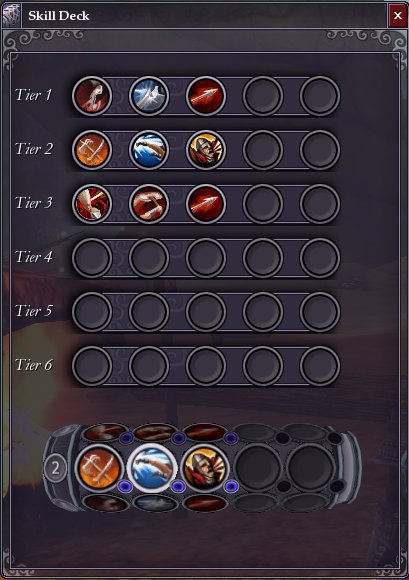The height and width of the screenshot is (580, 409).
Task: Activate the highlighted blue wave skill on the bar
Action: (152, 467)
